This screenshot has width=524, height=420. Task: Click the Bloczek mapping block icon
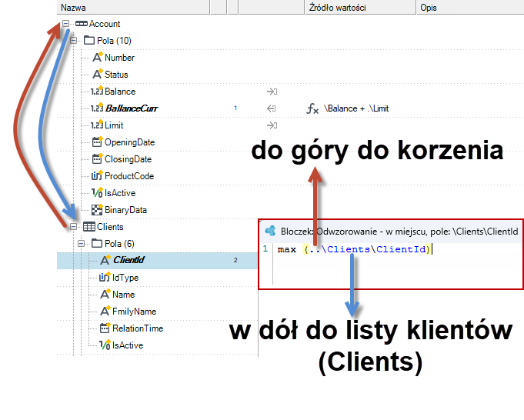[x=270, y=231]
